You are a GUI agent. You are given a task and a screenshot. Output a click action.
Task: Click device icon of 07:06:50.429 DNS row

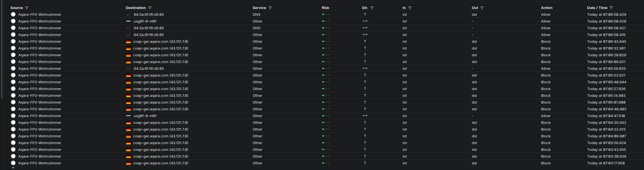tap(128, 15)
